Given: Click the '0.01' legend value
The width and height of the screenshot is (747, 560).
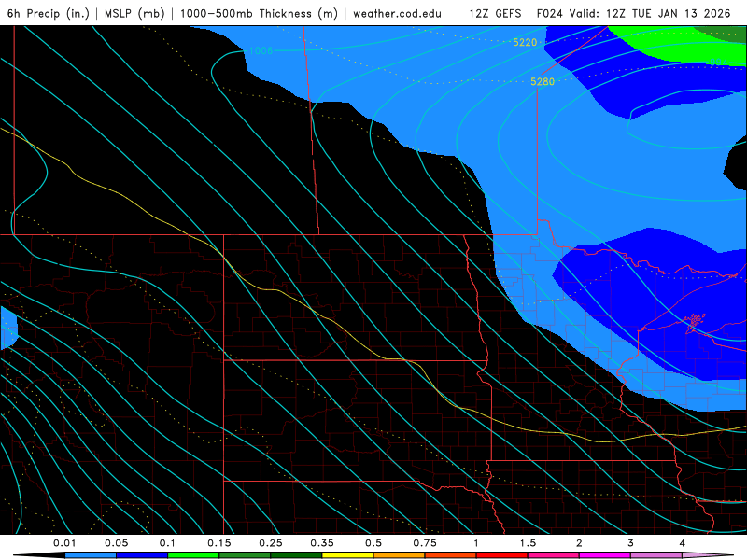Looking at the screenshot, I should coord(64,543).
